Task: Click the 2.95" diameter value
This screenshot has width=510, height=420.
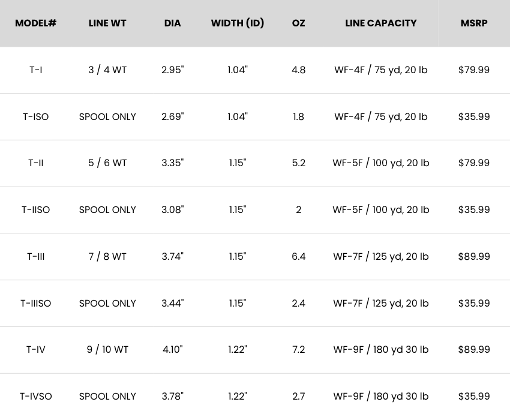Action: click(x=173, y=70)
